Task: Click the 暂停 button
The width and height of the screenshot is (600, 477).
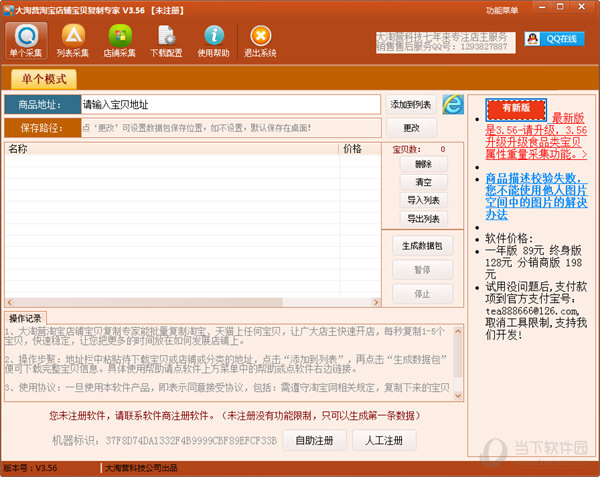Action: pyautogui.click(x=422, y=270)
